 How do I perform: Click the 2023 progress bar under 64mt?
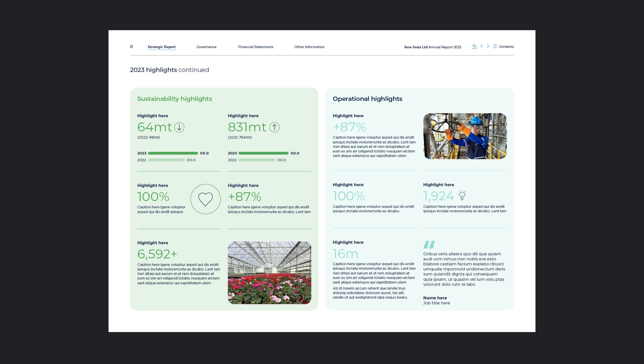173,153
